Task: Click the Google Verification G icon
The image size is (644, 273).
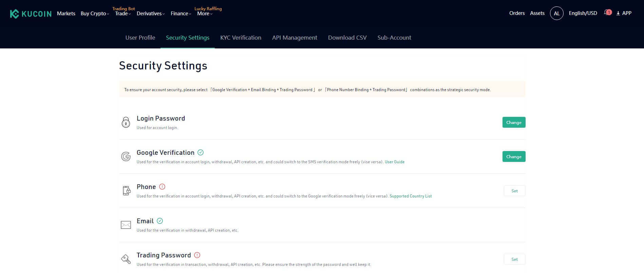Action: point(126,156)
